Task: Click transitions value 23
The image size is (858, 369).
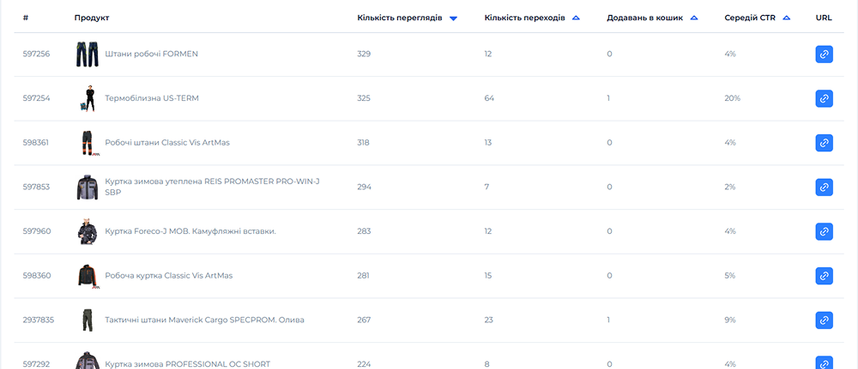Action: tap(489, 320)
